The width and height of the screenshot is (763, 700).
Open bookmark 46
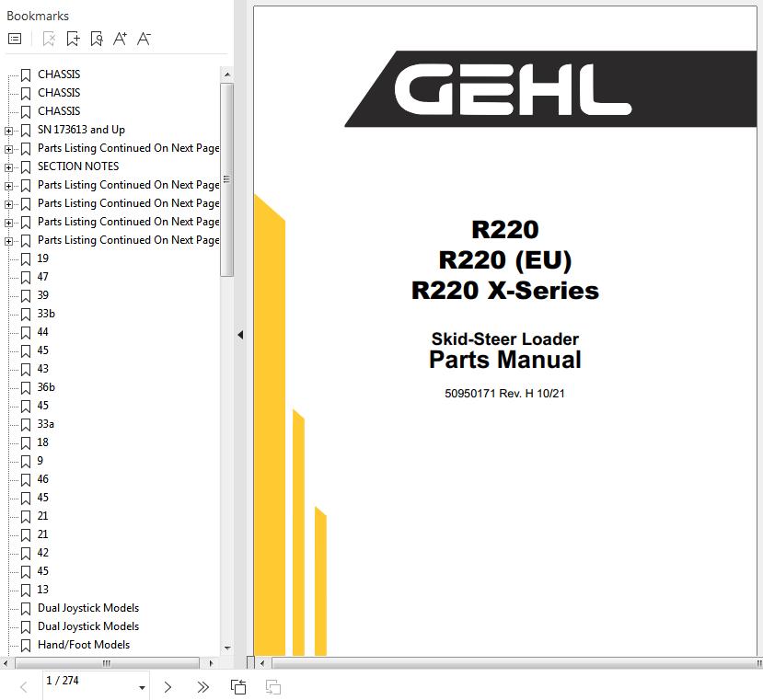coord(43,479)
